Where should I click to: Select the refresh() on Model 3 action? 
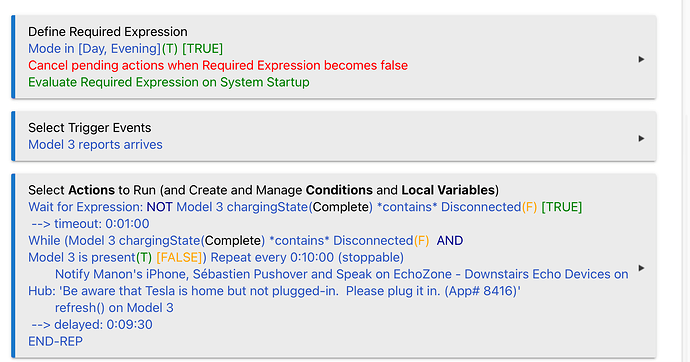pos(114,308)
